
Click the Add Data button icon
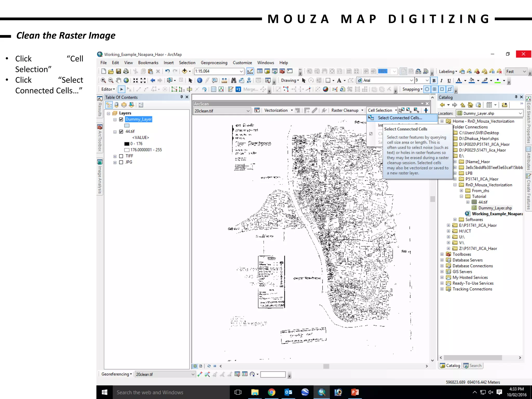click(184, 71)
